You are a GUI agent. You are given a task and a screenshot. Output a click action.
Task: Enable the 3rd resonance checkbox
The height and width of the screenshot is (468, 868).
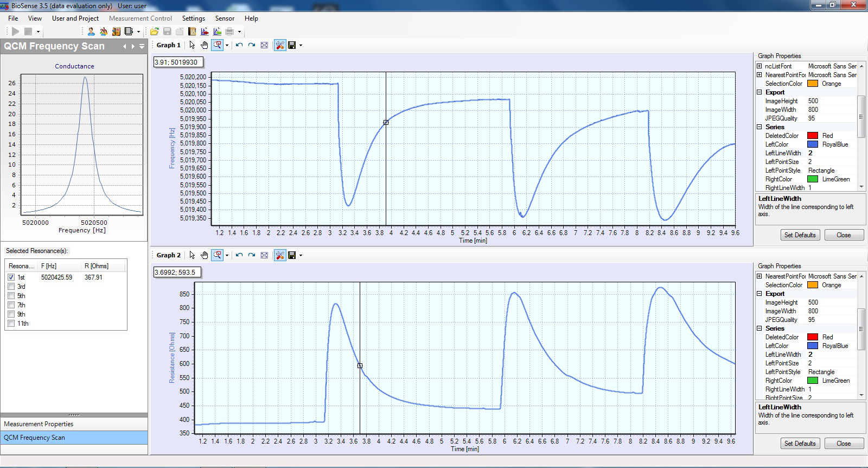click(x=11, y=287)
